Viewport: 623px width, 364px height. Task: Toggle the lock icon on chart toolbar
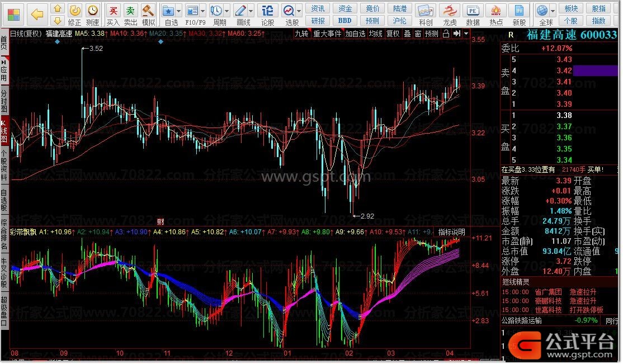click(x=446, y=34)
